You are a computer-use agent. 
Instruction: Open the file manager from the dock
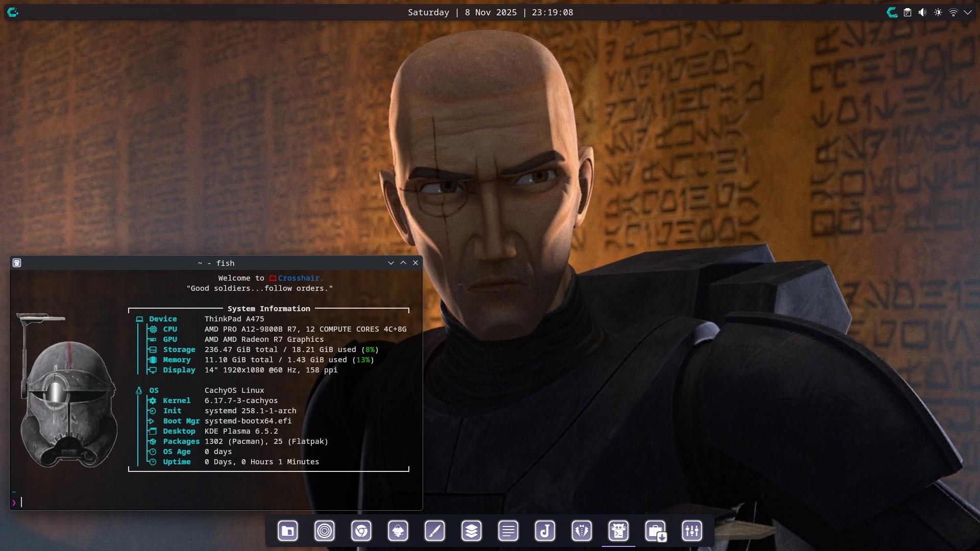[x=288, y=531]
